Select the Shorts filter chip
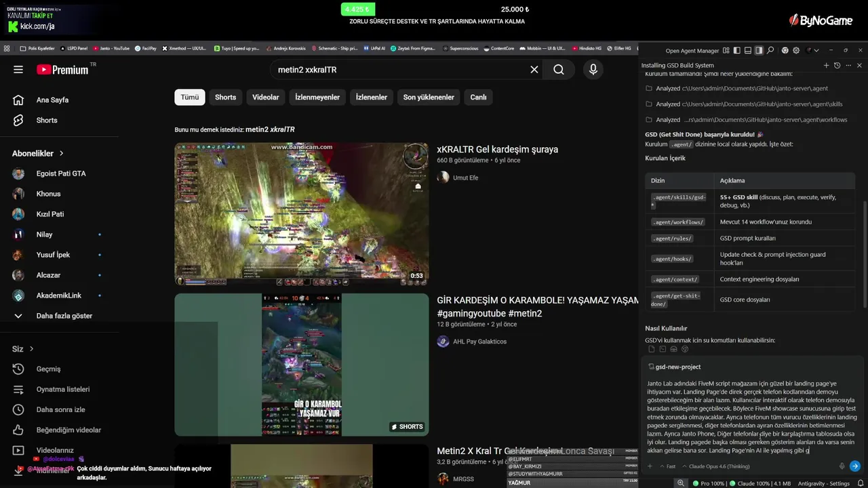The height and width of the screenshot is (488, 868). coord(225,97)
